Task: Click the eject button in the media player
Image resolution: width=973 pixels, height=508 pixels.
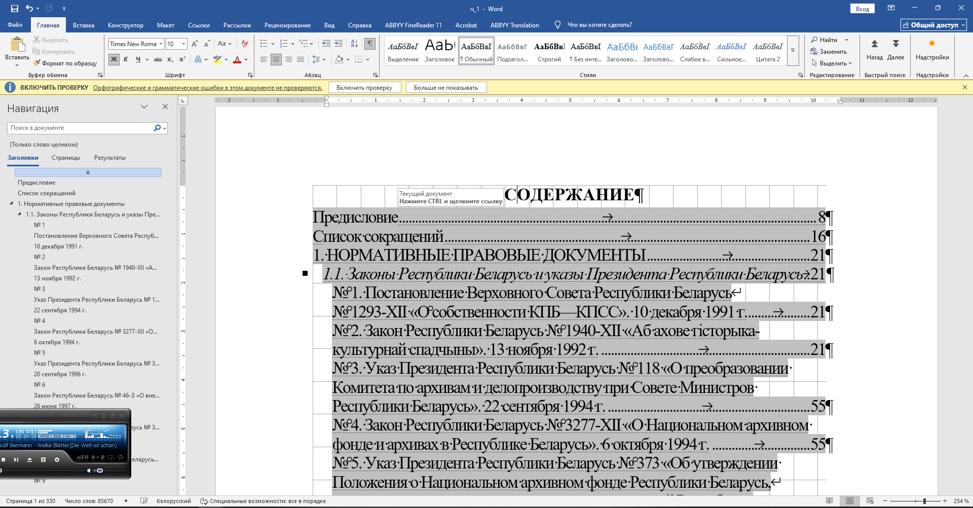Action: pos(29,460)
